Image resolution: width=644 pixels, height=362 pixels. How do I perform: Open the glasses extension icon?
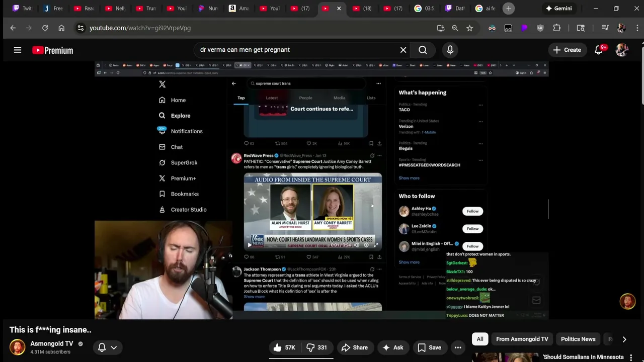(x=508, y=28)
